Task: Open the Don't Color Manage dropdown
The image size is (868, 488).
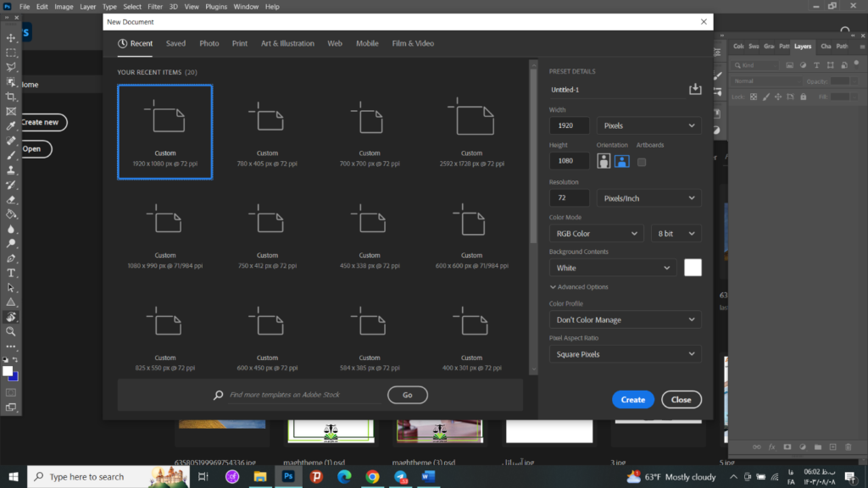Action: [x=625, y=319]
